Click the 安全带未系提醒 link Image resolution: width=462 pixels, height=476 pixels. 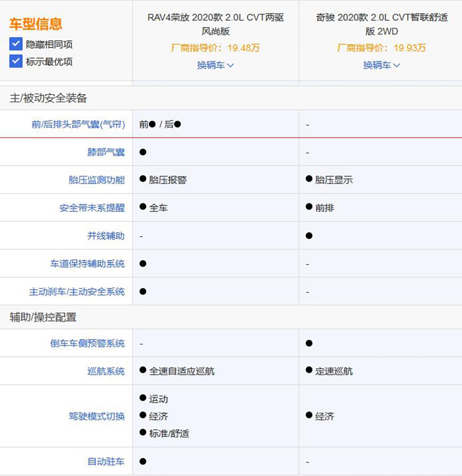92,208
